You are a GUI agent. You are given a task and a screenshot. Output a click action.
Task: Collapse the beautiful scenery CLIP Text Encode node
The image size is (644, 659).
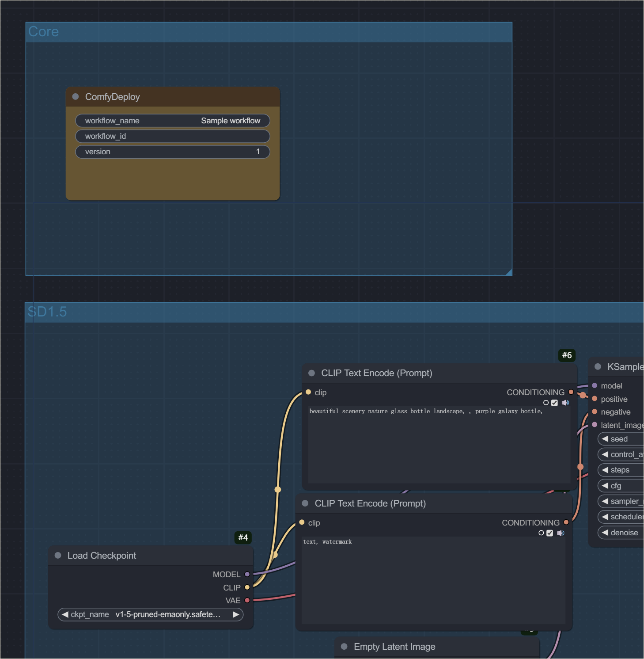tap(312, 373)
